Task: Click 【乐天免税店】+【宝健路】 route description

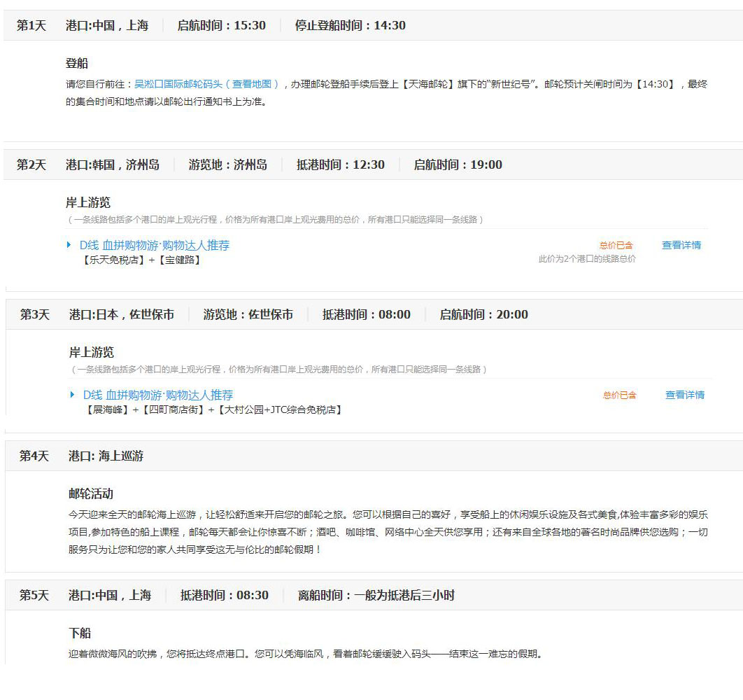Action: coord(142,260)
